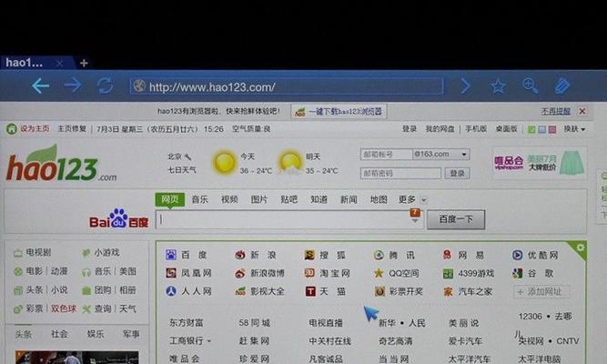Select the 知道 search tab

point(319,199)
